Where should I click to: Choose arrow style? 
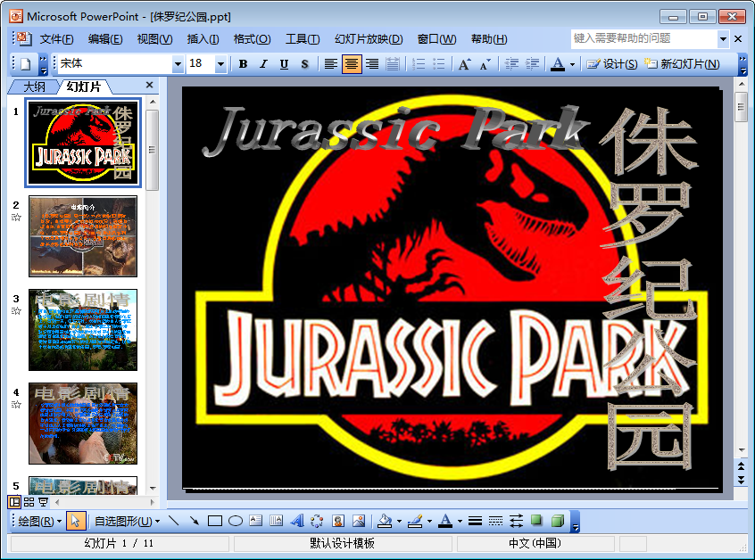click(516, 521)
